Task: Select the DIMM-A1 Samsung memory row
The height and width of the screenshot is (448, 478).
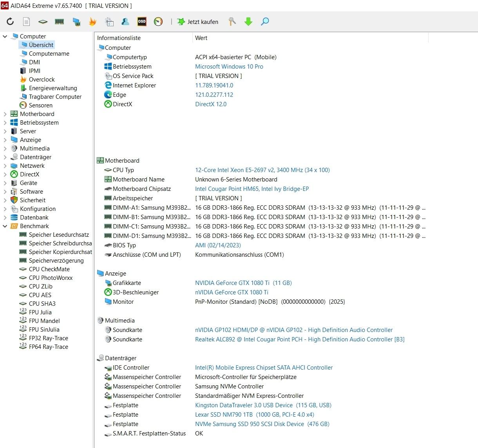Action: click(264, 208)
